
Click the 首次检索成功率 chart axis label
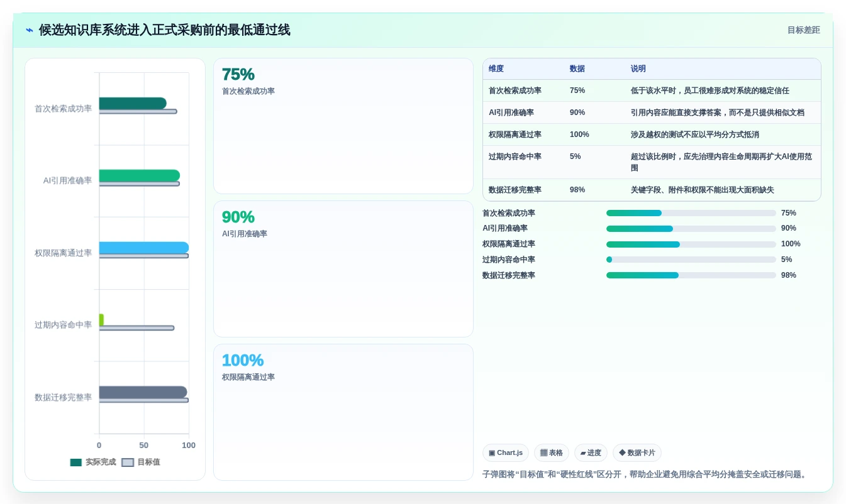[63, 109]
